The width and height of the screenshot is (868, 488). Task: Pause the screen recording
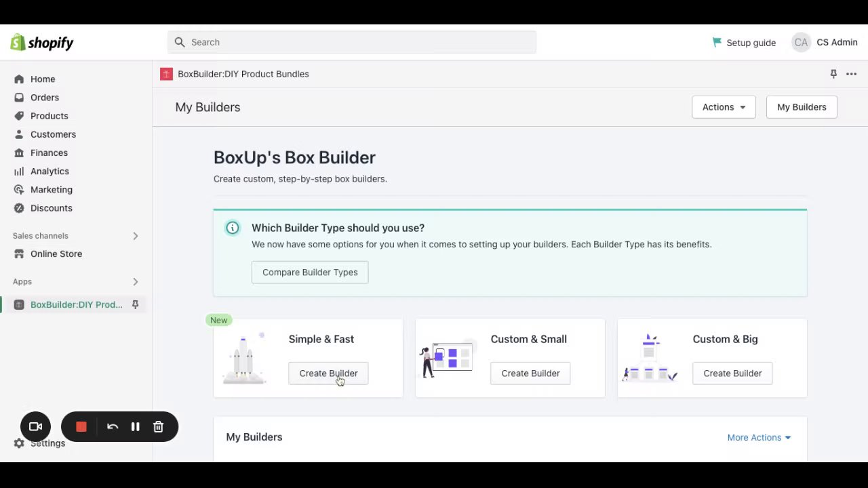point(136,427)
